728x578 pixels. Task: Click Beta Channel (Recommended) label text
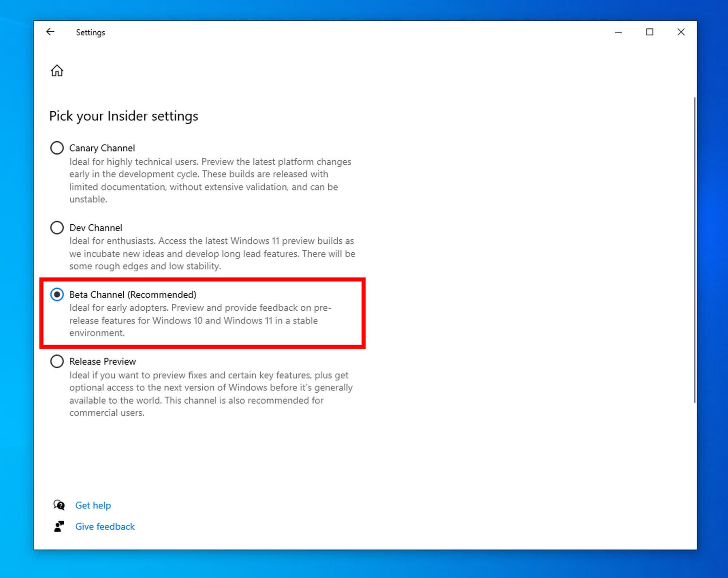click(133, 294)
